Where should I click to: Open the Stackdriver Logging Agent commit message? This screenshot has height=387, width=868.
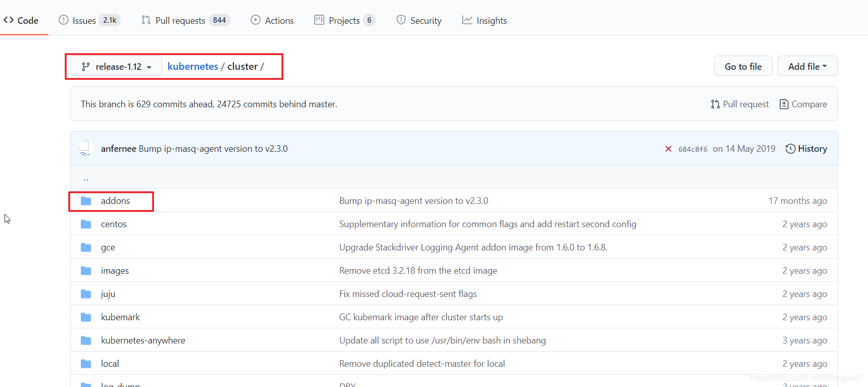pos(473,247)
